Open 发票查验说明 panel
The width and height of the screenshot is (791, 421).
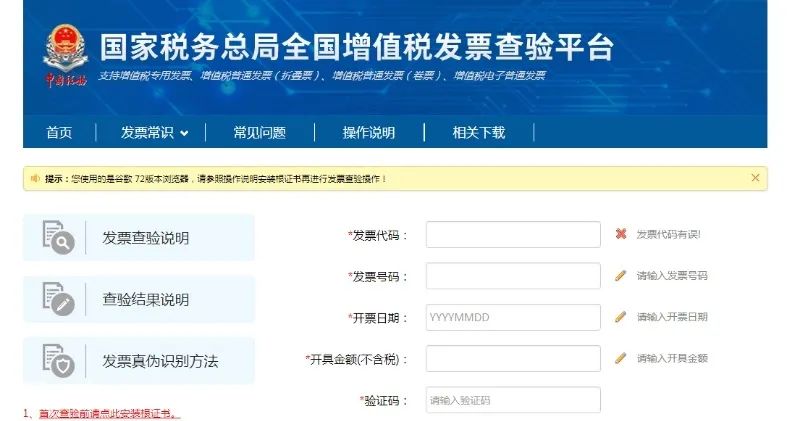139,237
